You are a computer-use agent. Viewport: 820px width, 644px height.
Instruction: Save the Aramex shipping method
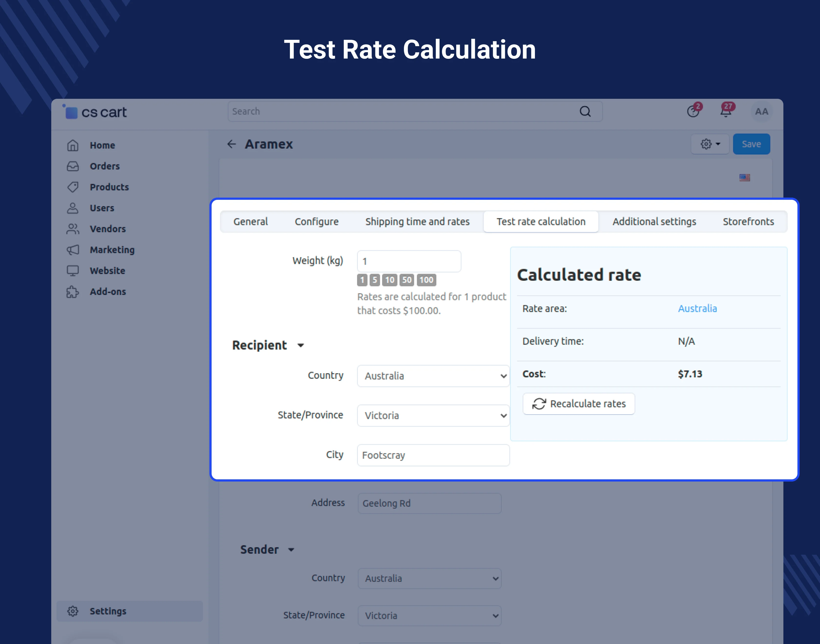751,144
